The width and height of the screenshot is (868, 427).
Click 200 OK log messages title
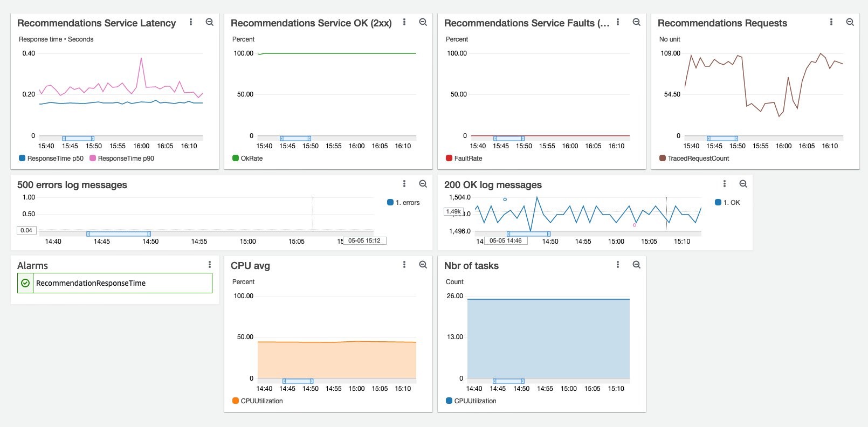(493, 185)
